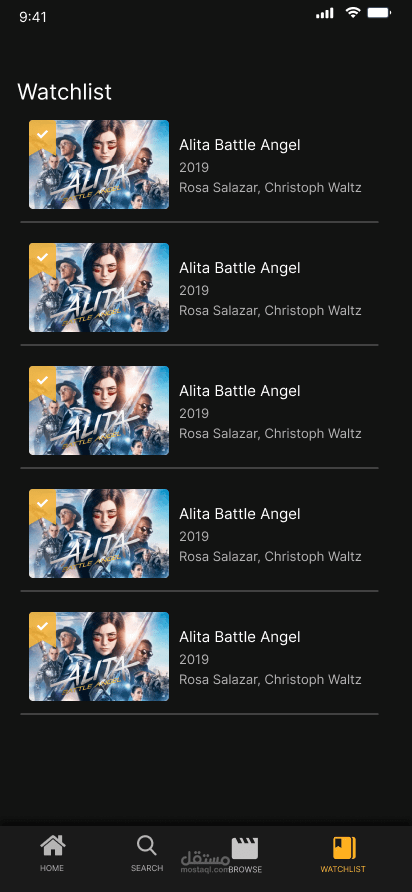Open first Alita Battle Angel title

(x=240, y=145)
